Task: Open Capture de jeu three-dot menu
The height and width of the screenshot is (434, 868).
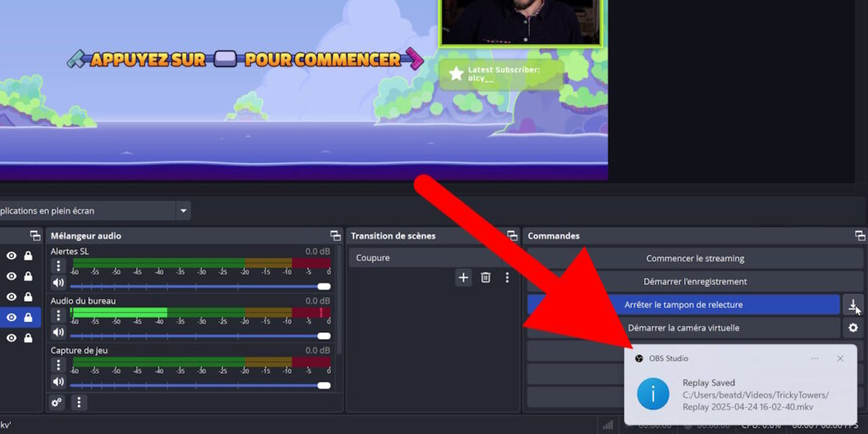Action: point(58,364)
